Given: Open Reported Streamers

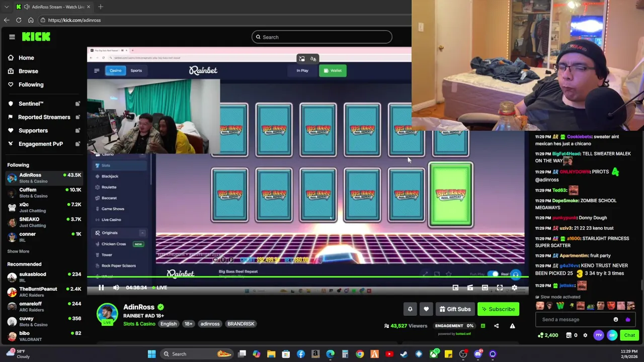Looking at the screenshot, I should 44,117.
